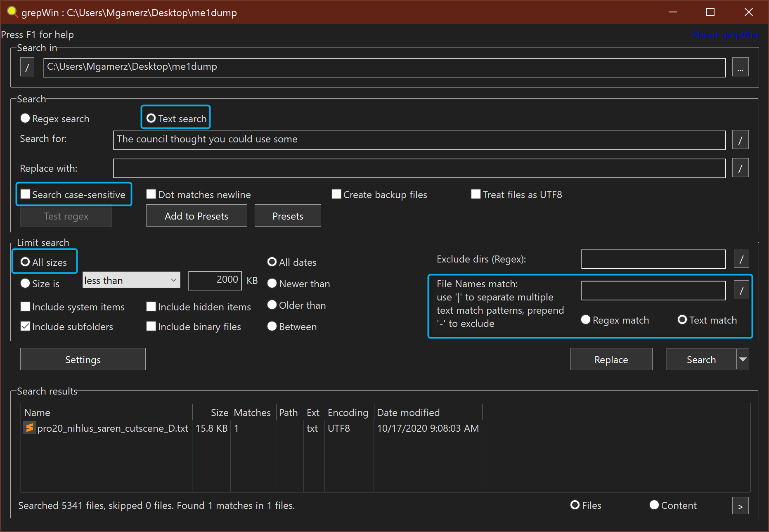Sort results by the Name column header
Image resolution: width=769 pixels, height=532 pixels.
[106, 412]
